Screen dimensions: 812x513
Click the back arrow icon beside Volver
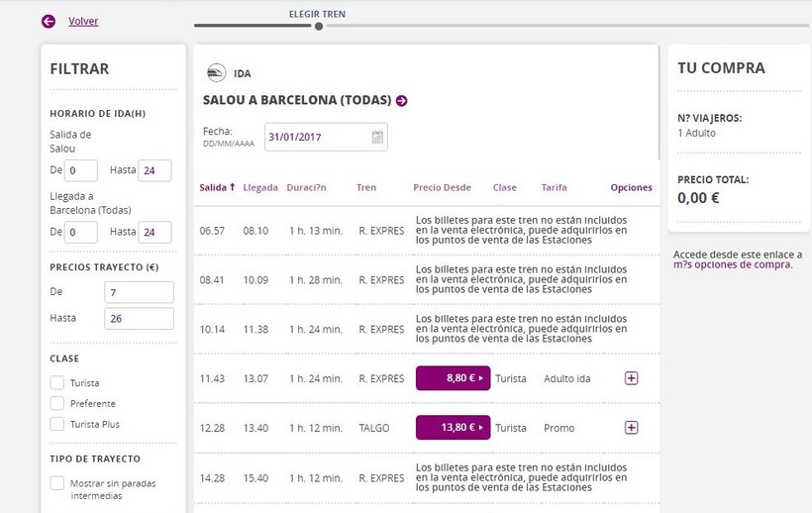click(49, 21)
